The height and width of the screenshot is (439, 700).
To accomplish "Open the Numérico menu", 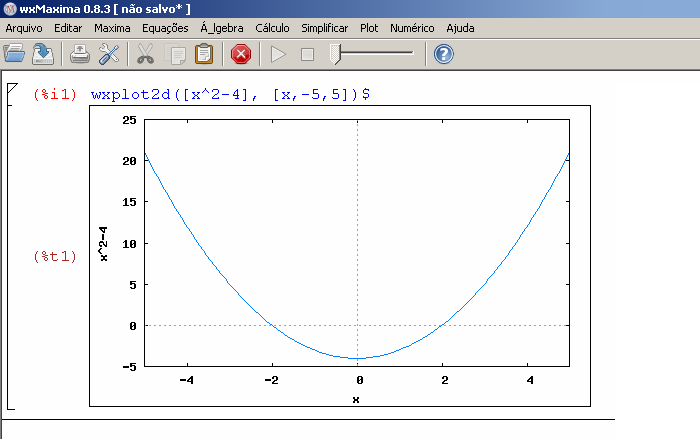I will point(412,28).
